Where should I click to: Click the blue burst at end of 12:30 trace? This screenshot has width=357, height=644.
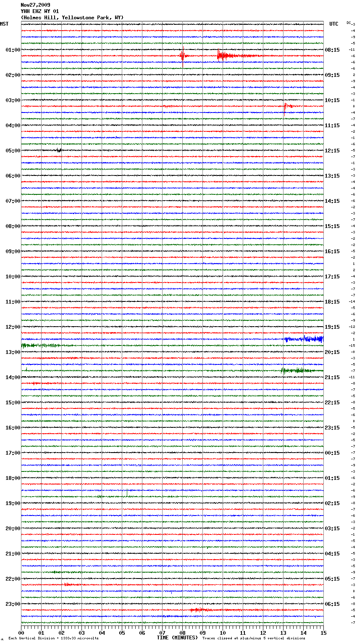[304, 339]
